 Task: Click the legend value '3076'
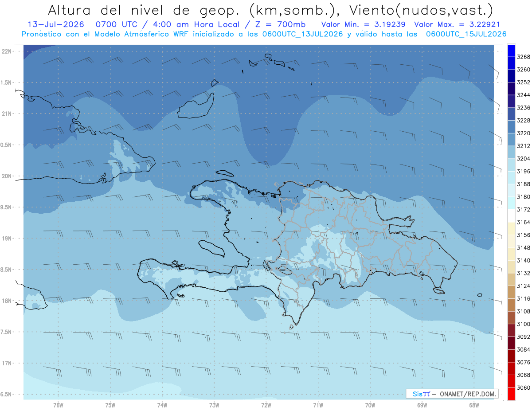[523, 362]
